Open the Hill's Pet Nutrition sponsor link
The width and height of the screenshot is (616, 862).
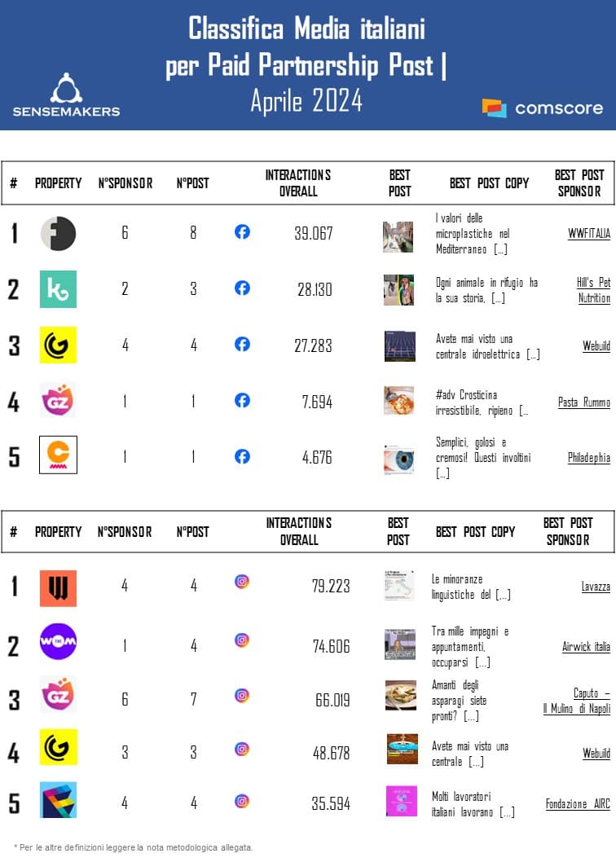(x=592, y=290)
